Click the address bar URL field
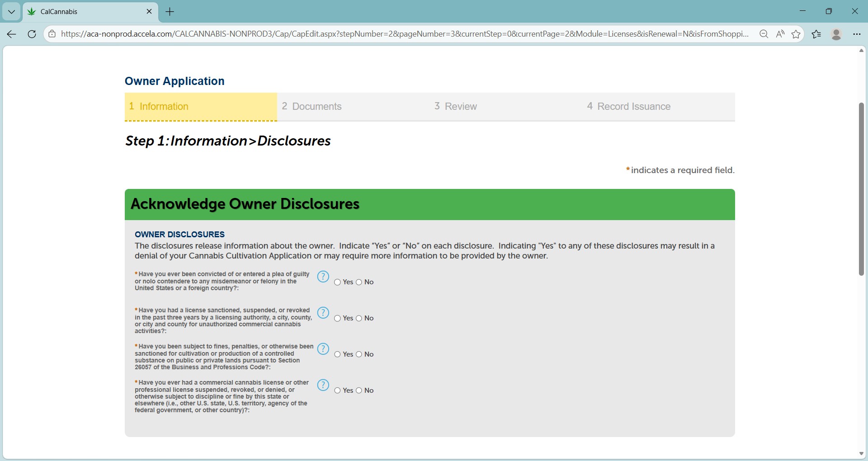 pyautogui.click(x=405, y=34)
